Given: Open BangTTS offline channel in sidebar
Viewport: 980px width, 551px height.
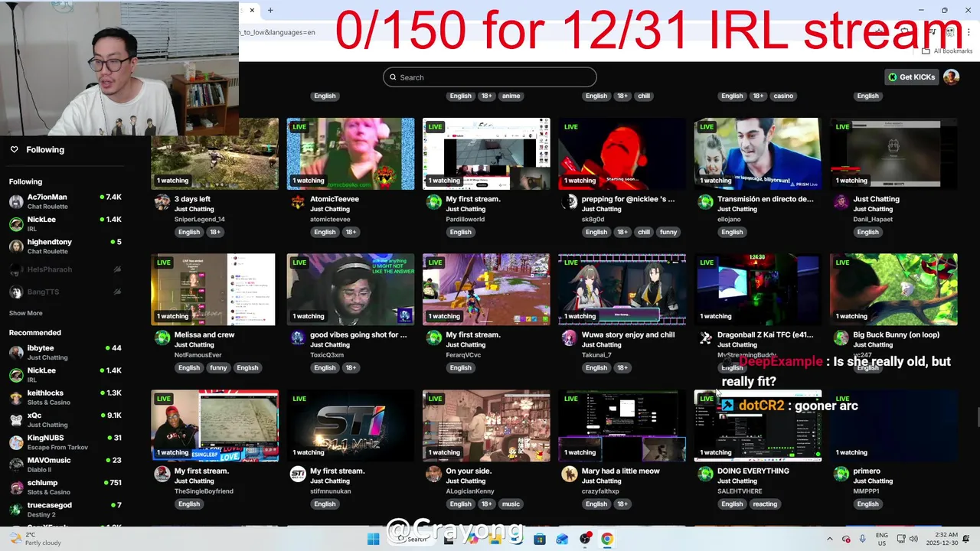Looking at the screenshot, I should [65, 292].
